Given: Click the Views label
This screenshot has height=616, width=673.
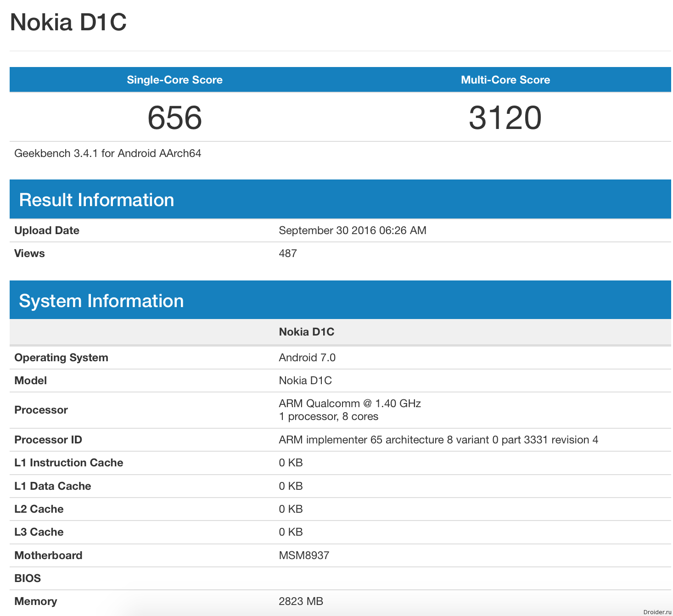Looking at the screenshot, I should click(29, 253).
